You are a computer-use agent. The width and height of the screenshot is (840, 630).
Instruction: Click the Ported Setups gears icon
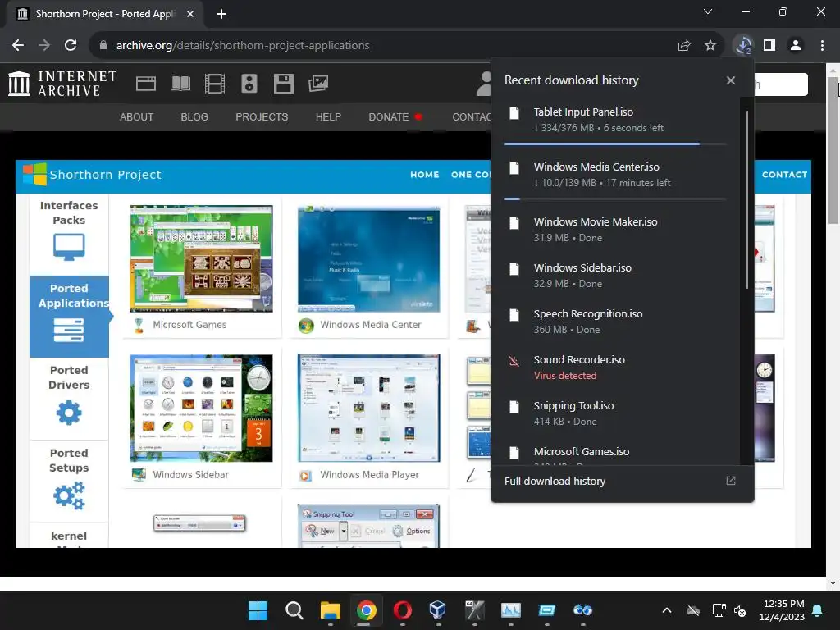69,495
